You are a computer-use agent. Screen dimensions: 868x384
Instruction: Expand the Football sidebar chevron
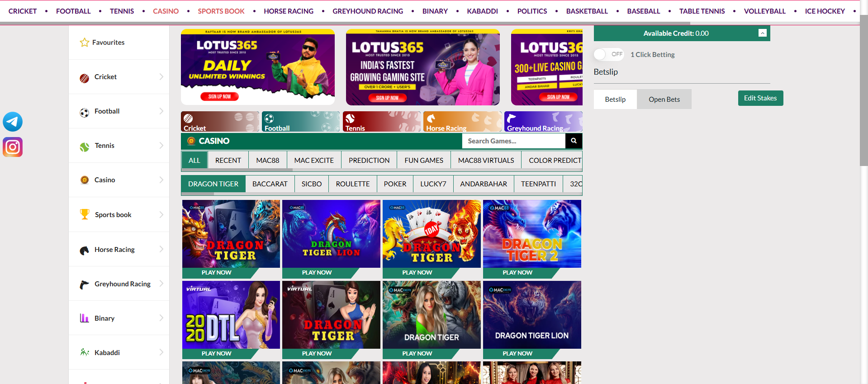pyautogui.click(x=161, y=111)
